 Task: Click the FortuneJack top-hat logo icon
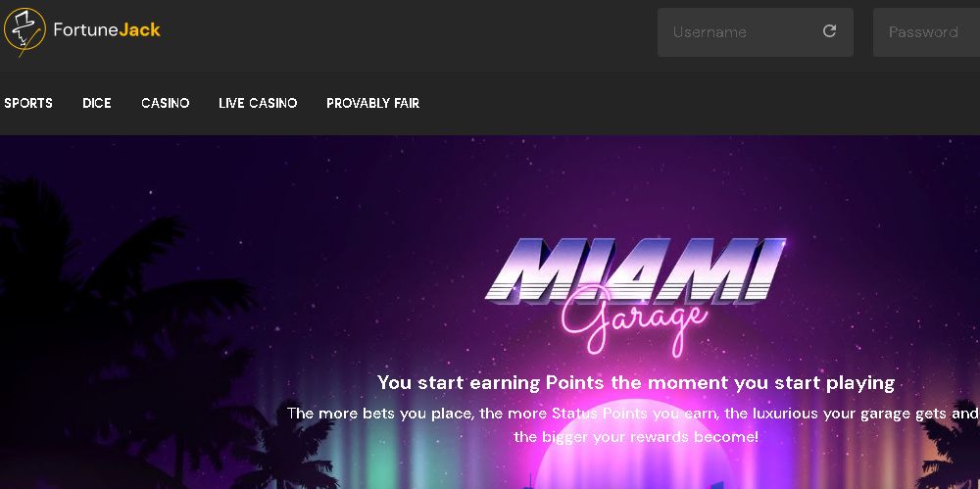[24, 30]
